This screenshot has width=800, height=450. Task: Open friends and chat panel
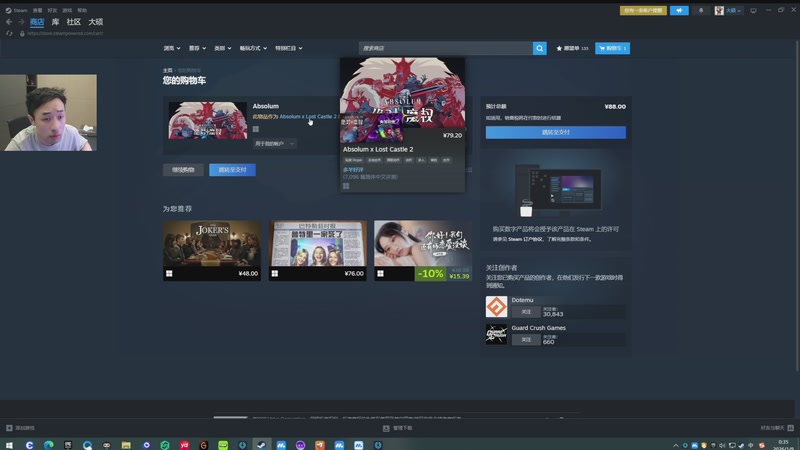(777, 428)
